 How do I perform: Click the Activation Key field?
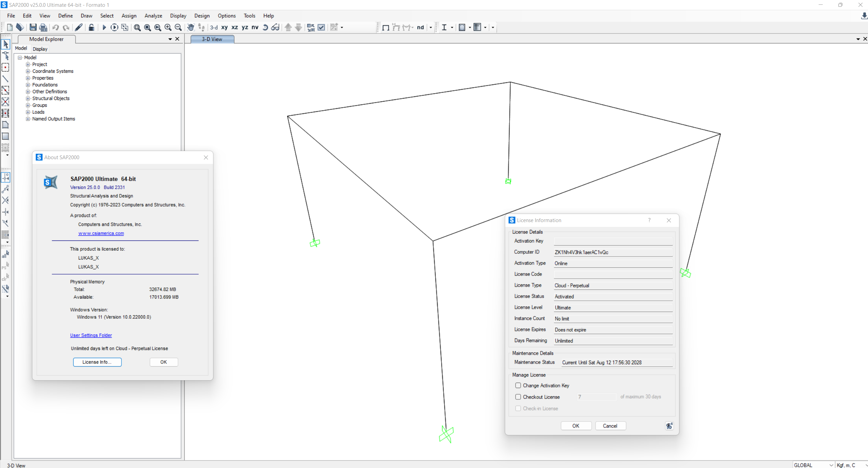(613, 241)
